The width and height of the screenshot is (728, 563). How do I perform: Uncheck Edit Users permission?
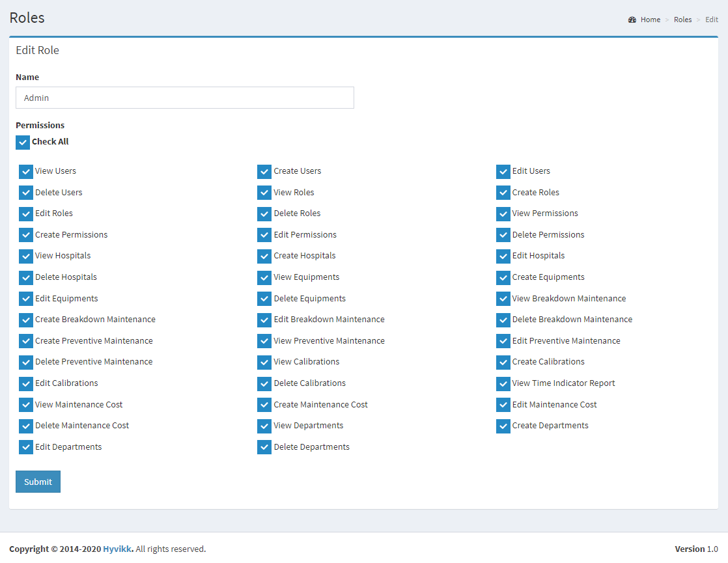pyautogui.click(x=503, y=172)
